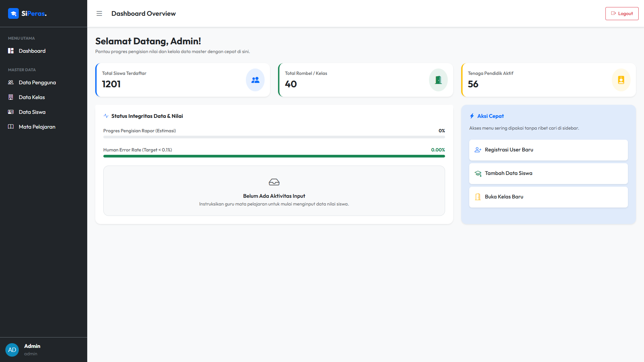The image size is (644, 362).
Task: Click the SiPeras graduation cap logo
Action: (x=13, y=13)
